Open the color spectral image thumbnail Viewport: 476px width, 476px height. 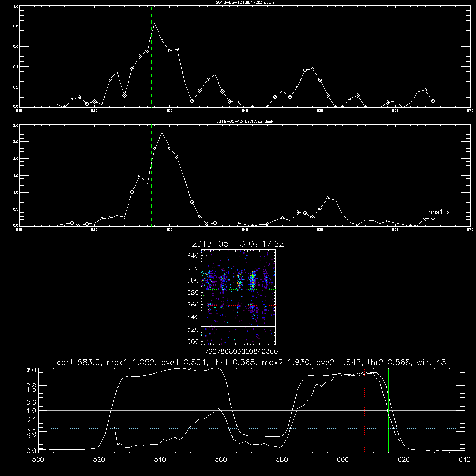tap(238, 297)
